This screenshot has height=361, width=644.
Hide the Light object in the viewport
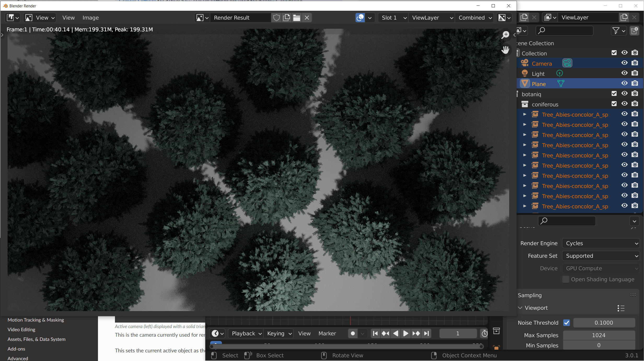[x=624, y=73]
